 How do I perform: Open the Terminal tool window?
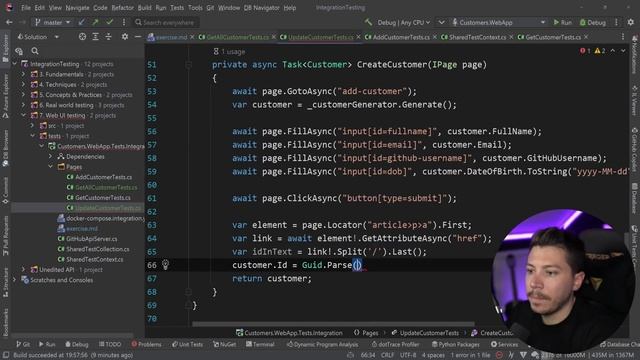tap(260, 344)
